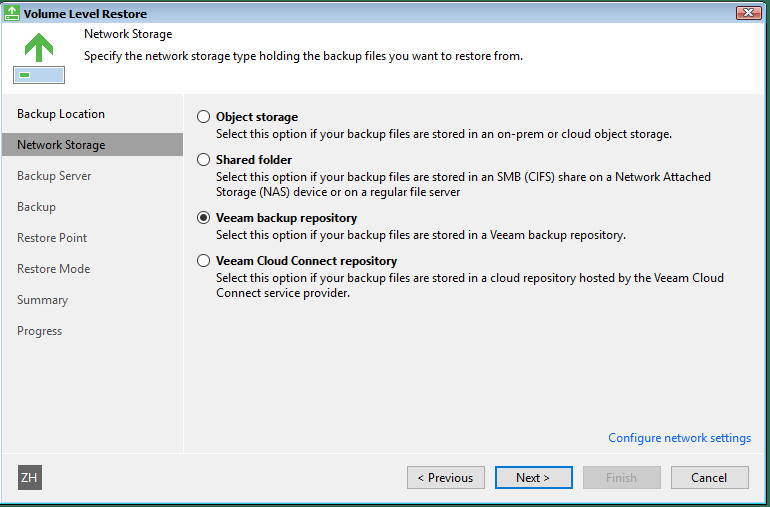
Task: Open the Restore Mode step
Action: pyautogui.click(x=54, y=269)
